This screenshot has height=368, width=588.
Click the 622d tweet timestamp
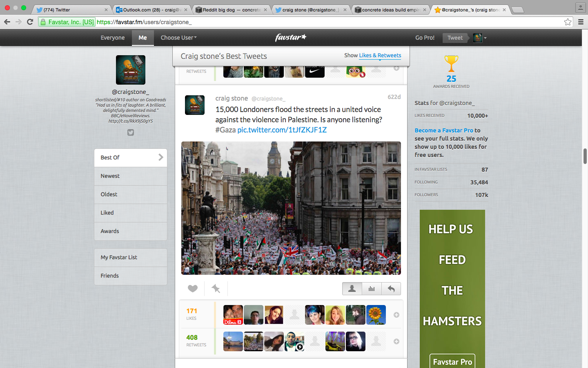[x=394, y=97]
